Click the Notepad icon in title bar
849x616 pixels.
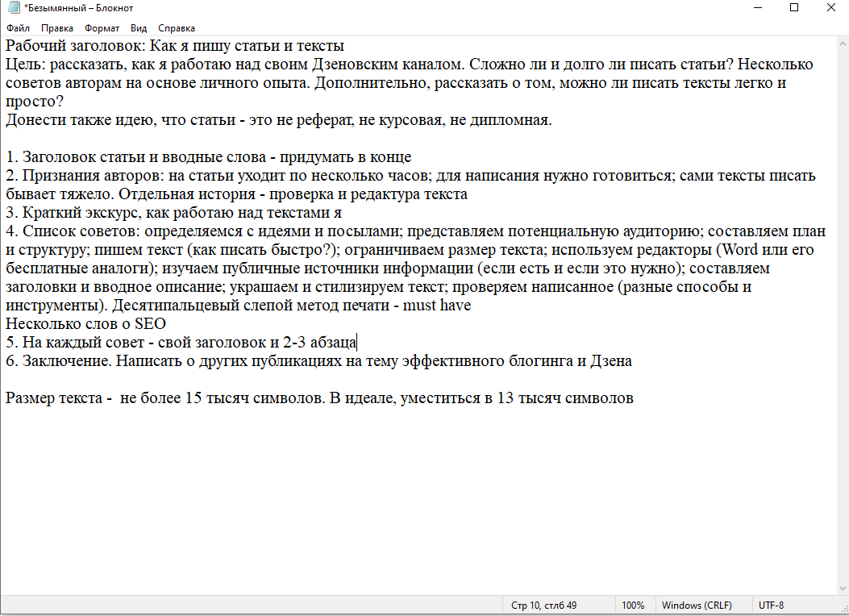(14, 7)
